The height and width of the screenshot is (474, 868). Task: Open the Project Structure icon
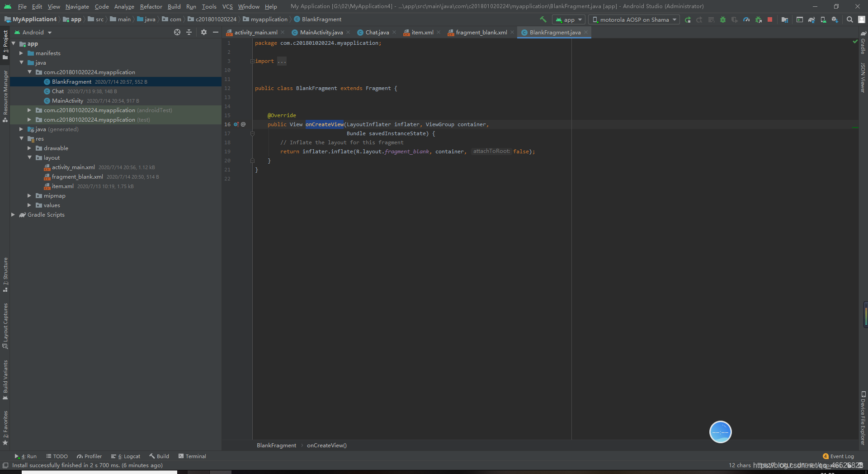(x=785, y=19)
